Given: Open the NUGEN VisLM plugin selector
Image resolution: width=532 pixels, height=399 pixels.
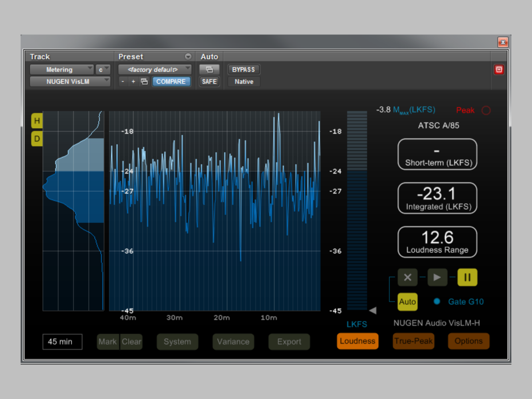Looking at the screenshot, I should tap(70, 82).
